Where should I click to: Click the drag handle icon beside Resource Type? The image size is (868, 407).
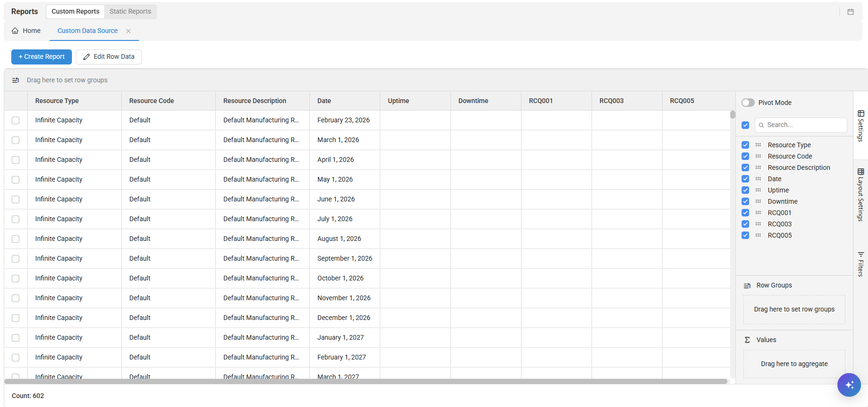758,145
